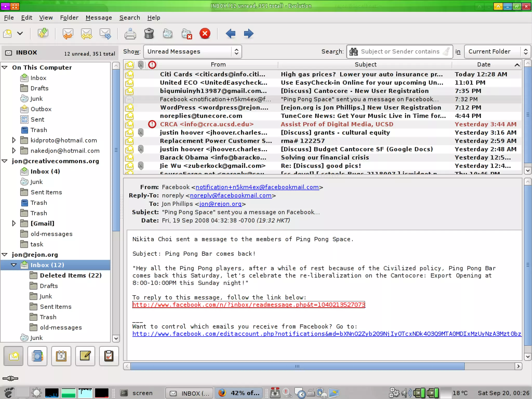This screenshot has width=532, height=399.
Task: Expand the kidproto@hotmail.com folder
Action: 14,140
